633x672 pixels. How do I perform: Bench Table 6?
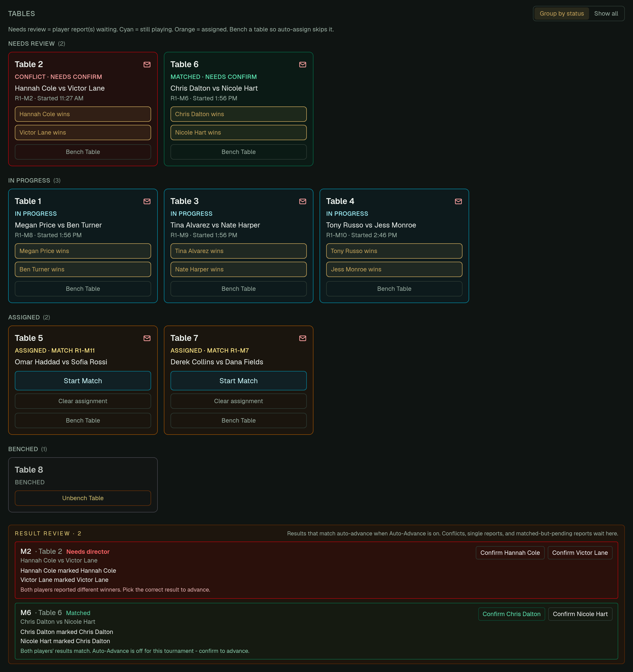[x=239, y=152]
